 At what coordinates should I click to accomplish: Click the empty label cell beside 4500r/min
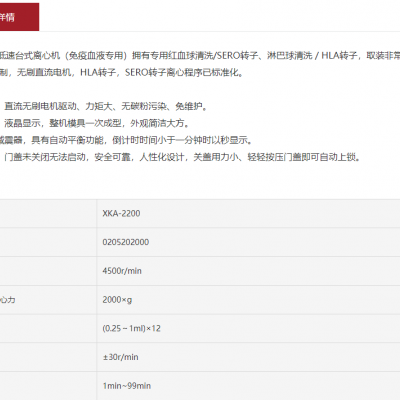pyautogui.click(x=48, y=271)
